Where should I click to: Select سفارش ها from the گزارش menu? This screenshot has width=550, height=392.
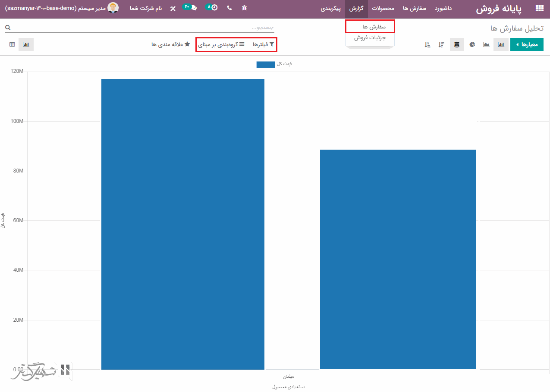(x=370, y=27)
